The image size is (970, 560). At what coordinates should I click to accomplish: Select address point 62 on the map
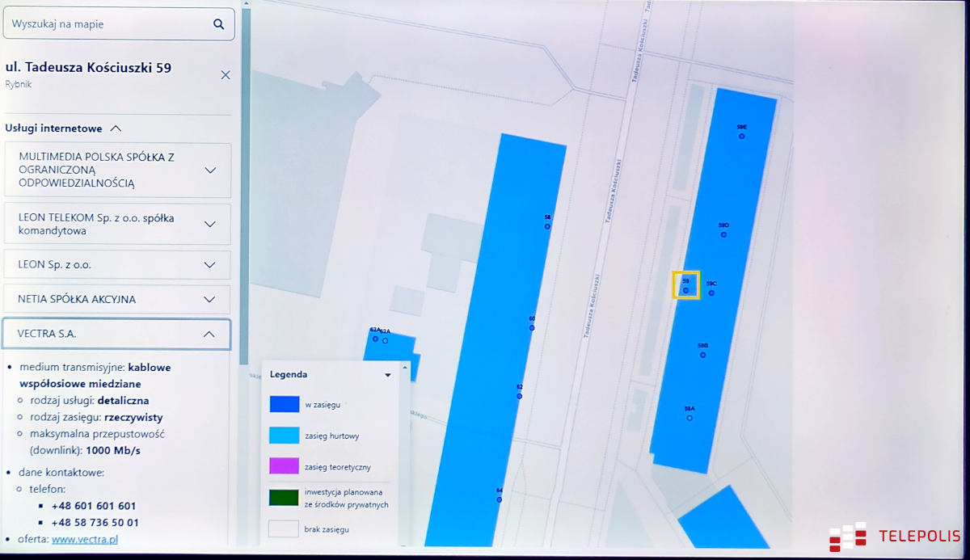[x=519, y=396]
